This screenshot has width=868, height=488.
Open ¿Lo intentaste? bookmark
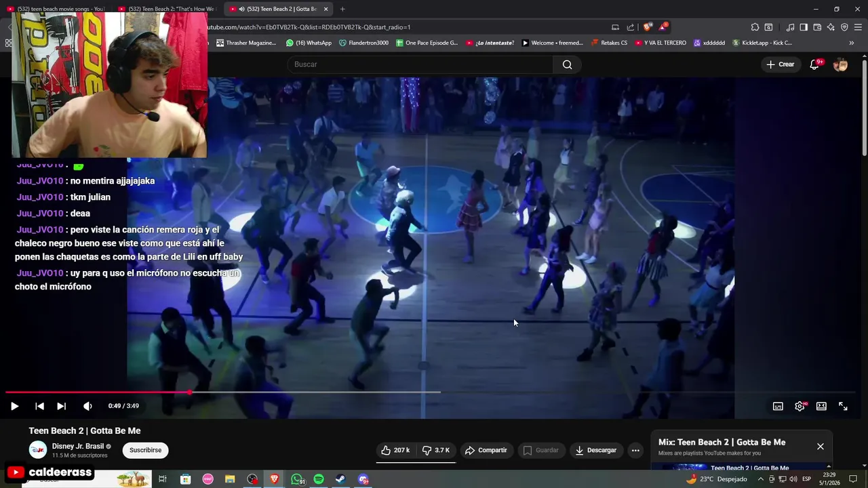(x=490, y=43)
